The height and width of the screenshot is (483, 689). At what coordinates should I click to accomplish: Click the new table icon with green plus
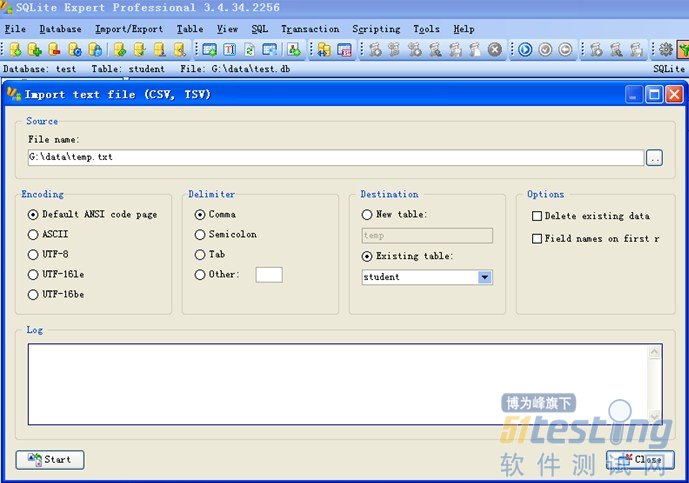[210, 49]
